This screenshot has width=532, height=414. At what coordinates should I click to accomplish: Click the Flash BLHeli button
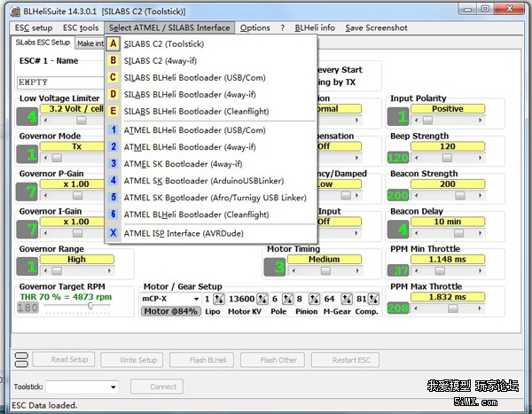[x=202, y=360]
